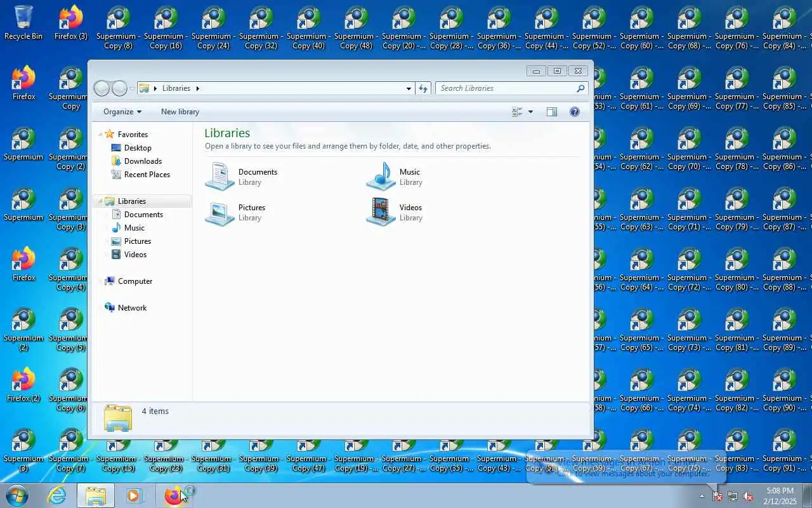
Task: Select Supermium - Copy (40) desktop shortcut
Action: 309,28
